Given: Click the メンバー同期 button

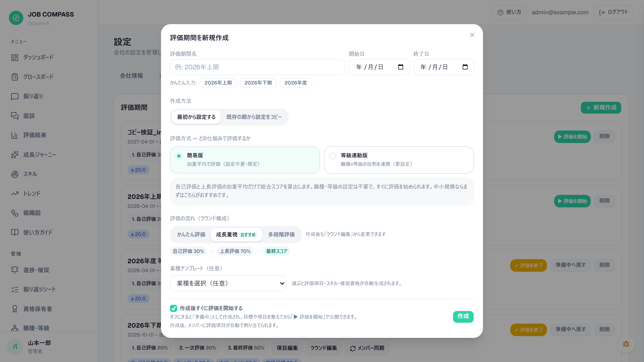Looking at the screenshot, I should click(x=367, y=348).
